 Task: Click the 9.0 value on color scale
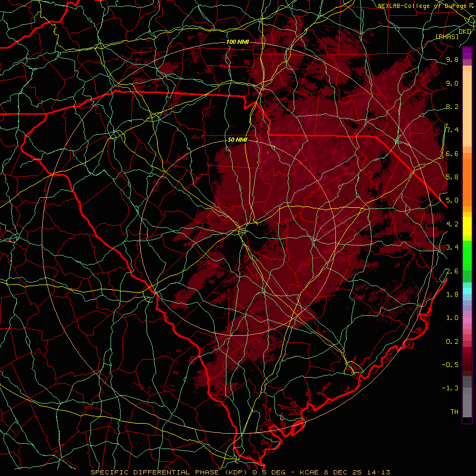(x=452, y=84)
